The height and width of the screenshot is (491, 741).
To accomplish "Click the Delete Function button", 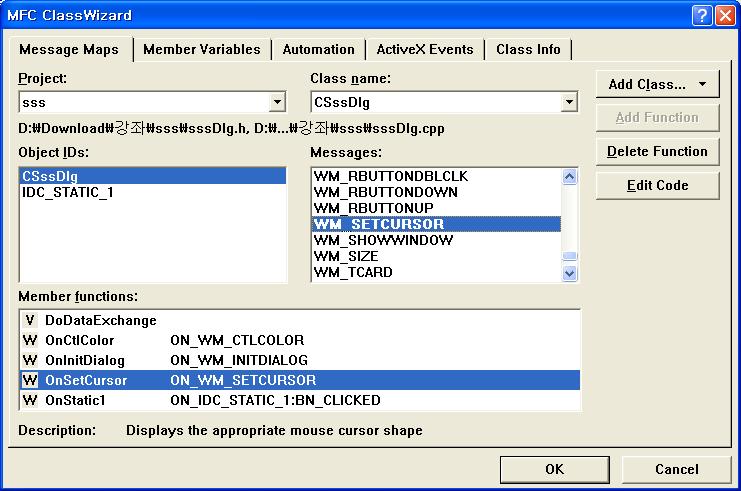I will pos(657,152).
